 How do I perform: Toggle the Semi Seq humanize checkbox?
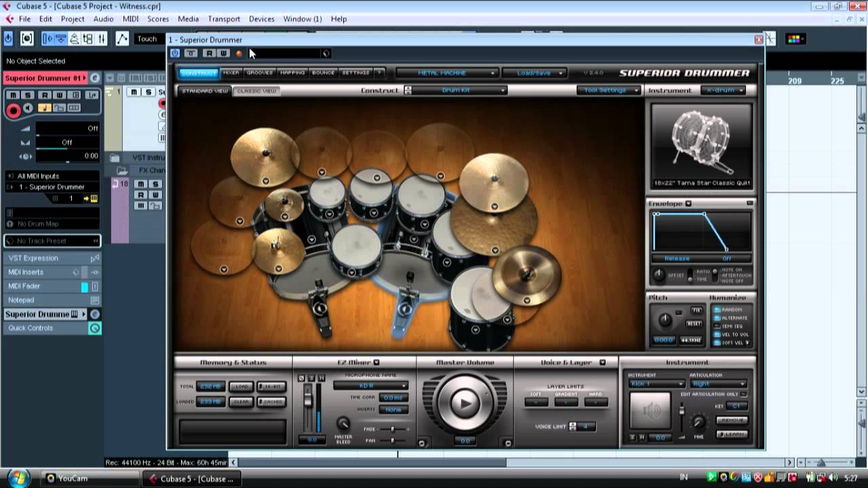point(718,326)
